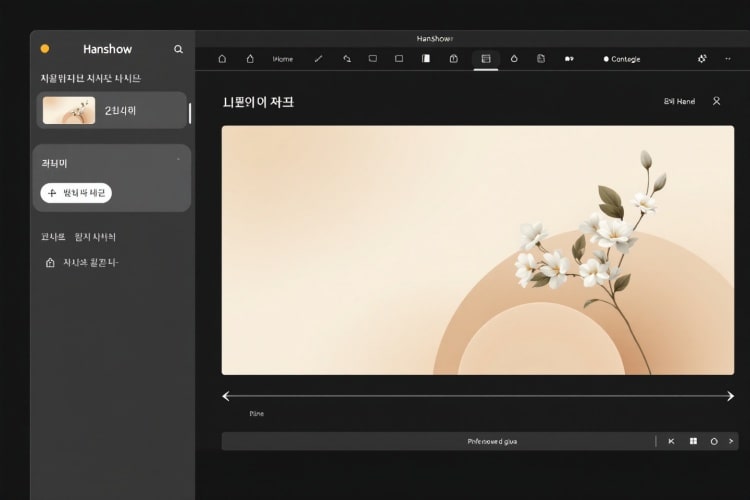Open the sidebar row with lock icon
Screen dimensions: 750x500
(x=81, y=263)
